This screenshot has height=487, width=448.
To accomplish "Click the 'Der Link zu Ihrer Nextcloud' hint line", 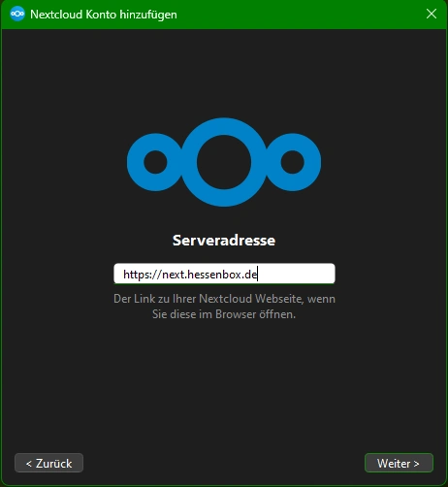I will click(224, 299).
